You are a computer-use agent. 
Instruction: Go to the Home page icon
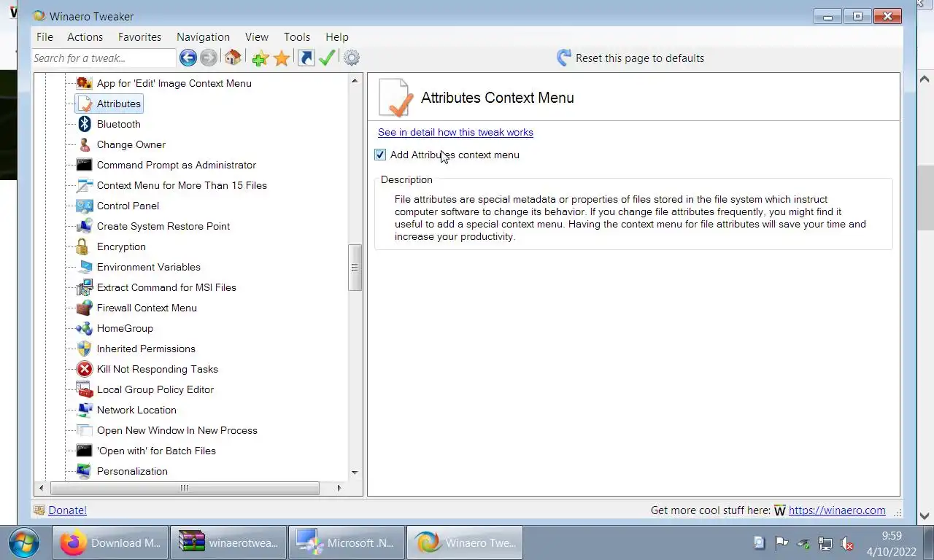point(233,58)
